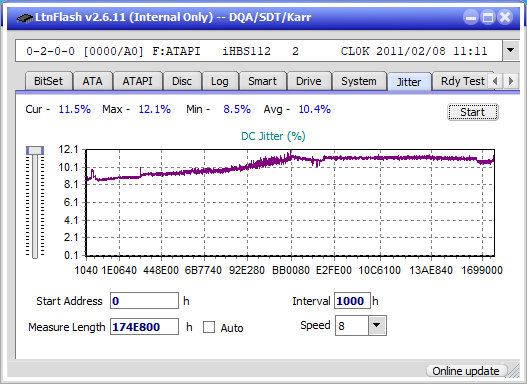527x384 pixels.
Task: Open the drive selection dropdown
Action: [x=511, y=51]
